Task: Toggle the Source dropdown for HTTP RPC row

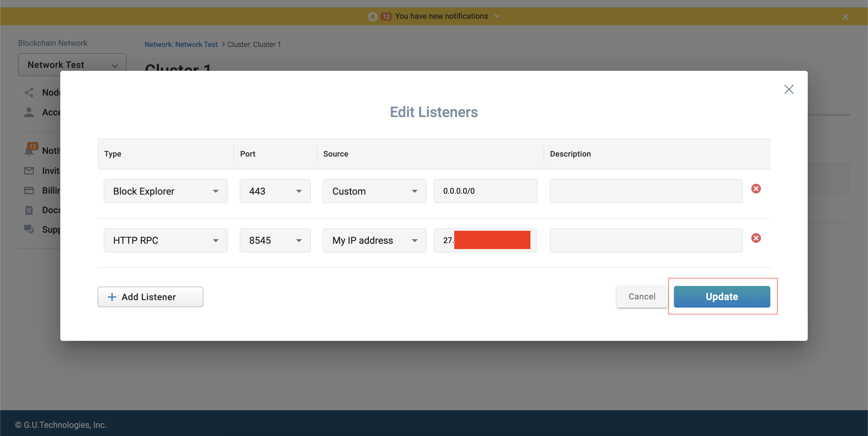Action: [374, 240]
